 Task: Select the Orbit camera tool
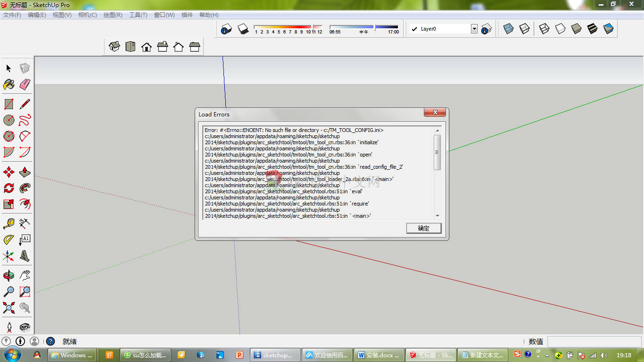8,275
